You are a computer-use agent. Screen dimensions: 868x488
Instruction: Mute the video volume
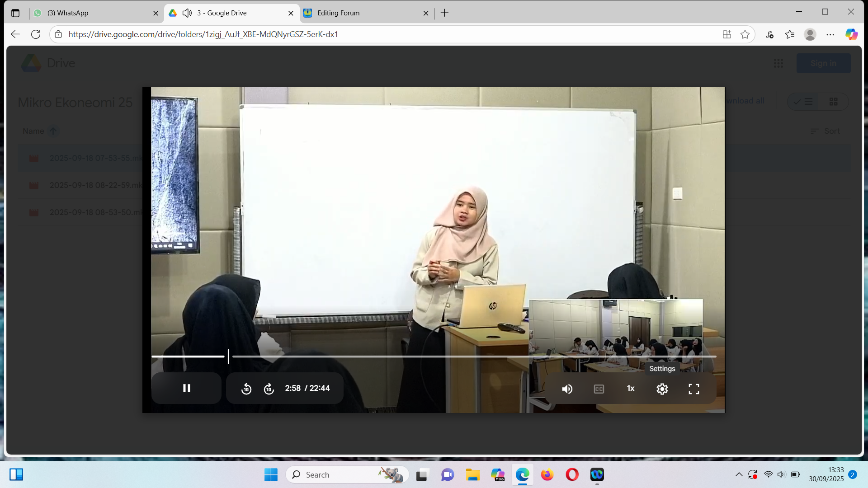[567, 389]
